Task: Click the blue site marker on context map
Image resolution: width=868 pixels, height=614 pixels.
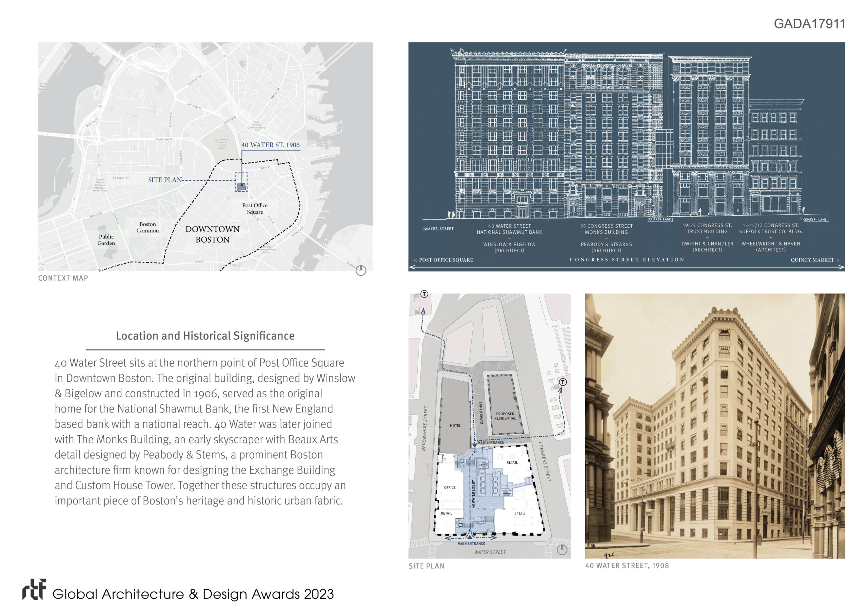Action: [x=241, y=186]
